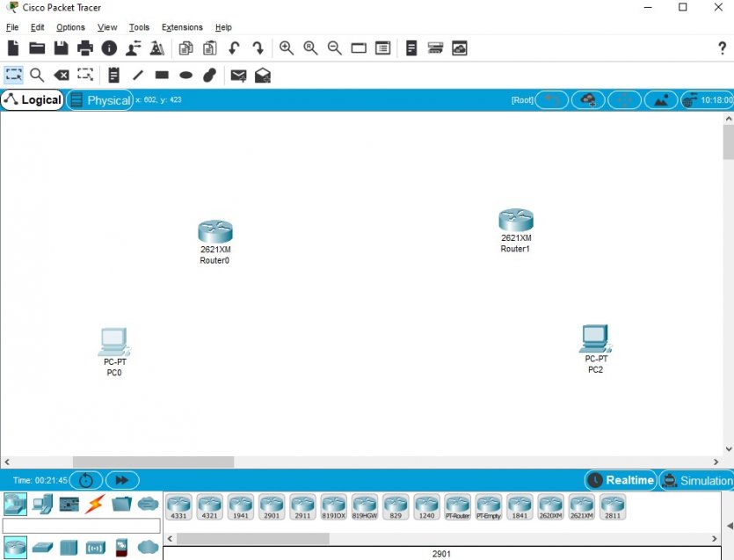Pick the Place Note tool
The width and height of the screenshot is (734, 560).
point(113,76)
